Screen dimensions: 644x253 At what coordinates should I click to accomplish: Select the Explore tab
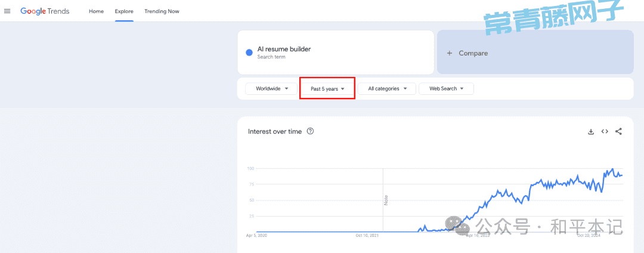pyautogui.click(x=124, y=11)
